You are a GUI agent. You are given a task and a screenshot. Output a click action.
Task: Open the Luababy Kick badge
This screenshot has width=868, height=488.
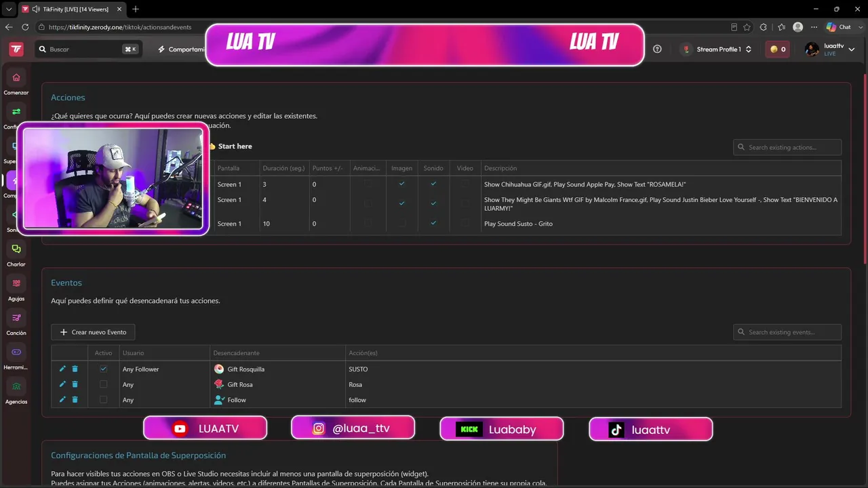click(x=502, y=429)
